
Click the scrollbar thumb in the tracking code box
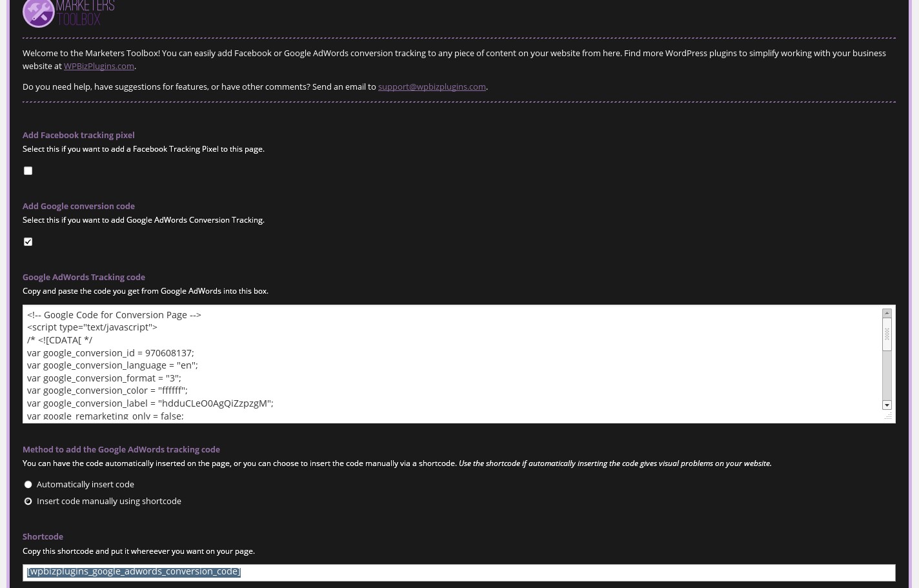(887, 334)
